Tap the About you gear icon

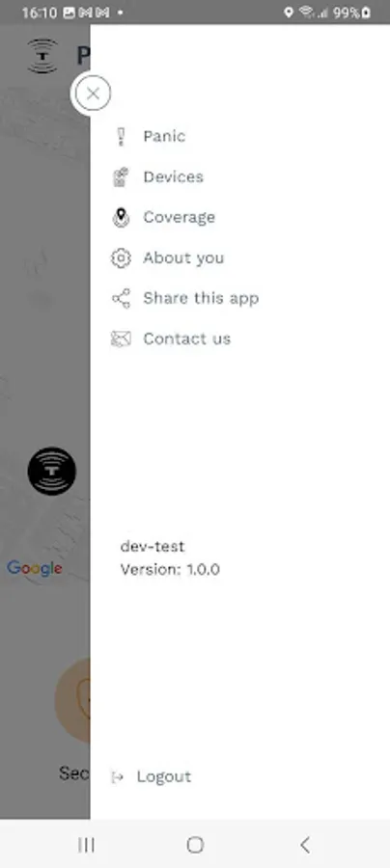point(121,258)
